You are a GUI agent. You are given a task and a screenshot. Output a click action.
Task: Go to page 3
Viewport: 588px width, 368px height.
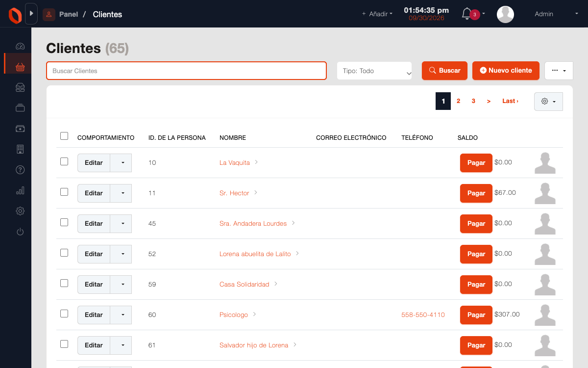(473, 101)
